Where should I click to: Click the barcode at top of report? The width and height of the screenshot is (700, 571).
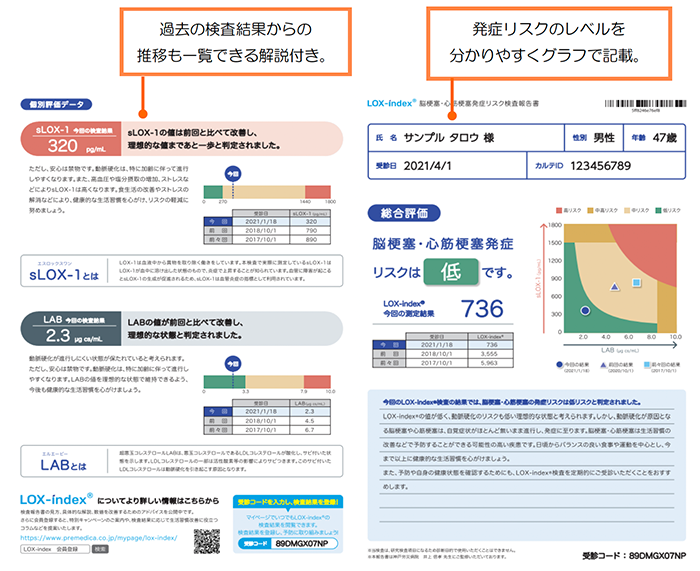tap(645, 104)
